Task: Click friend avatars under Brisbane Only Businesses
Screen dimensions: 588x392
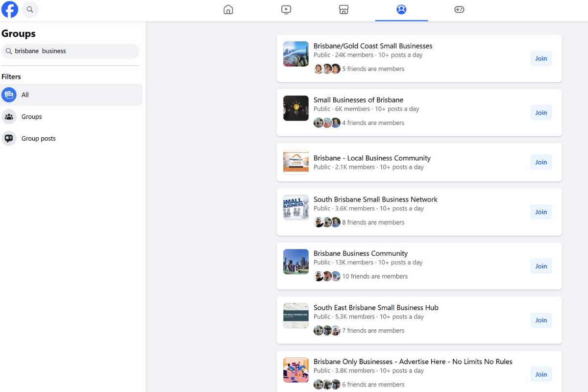Action: (x=327, y=385)
